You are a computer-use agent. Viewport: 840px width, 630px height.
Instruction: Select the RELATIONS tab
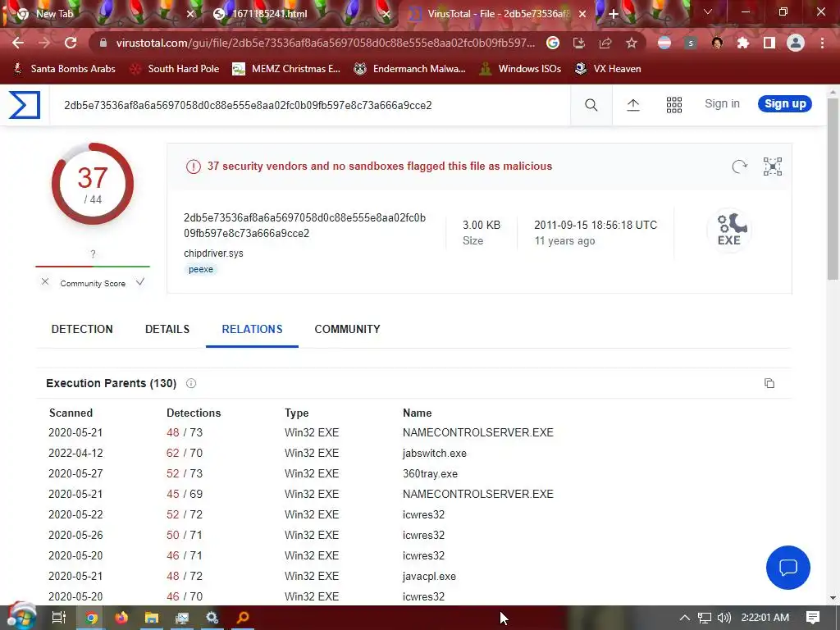coord(252,329)
